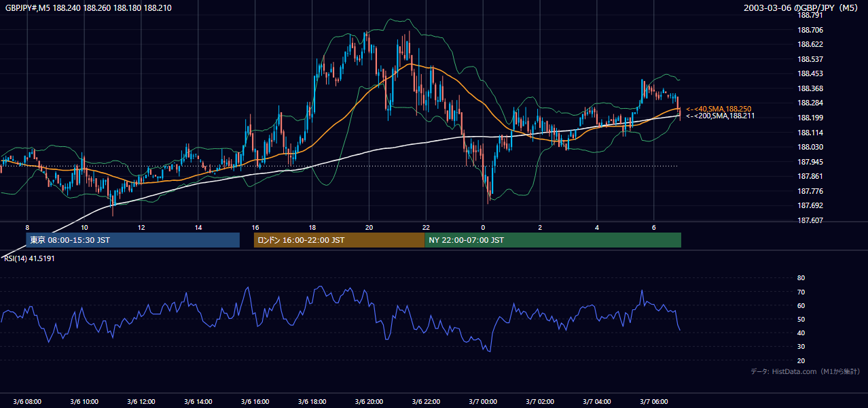Screen dimensions: 868x408
Task: Click the 3/6 12:00 date label
Action: [141, 402]
